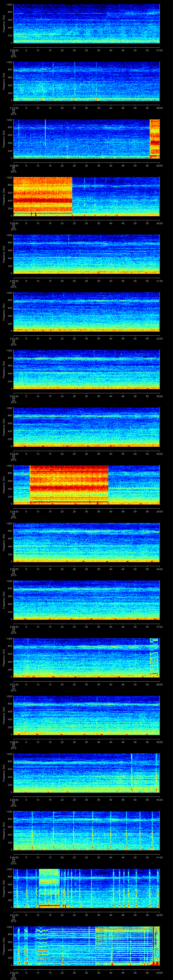Select the spectrogram panel starting at 3:38:00
The height and width of the screenshot is (980, 173).
[86, 716]
